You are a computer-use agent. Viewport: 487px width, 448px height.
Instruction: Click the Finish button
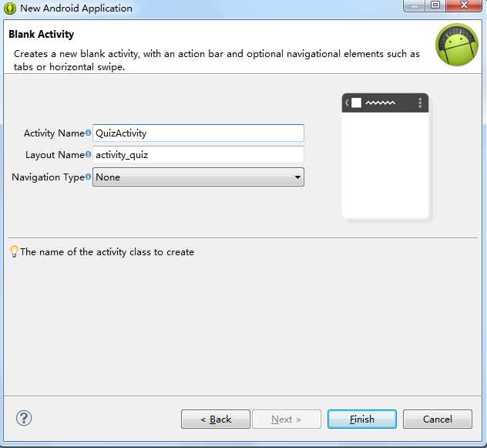362,419
